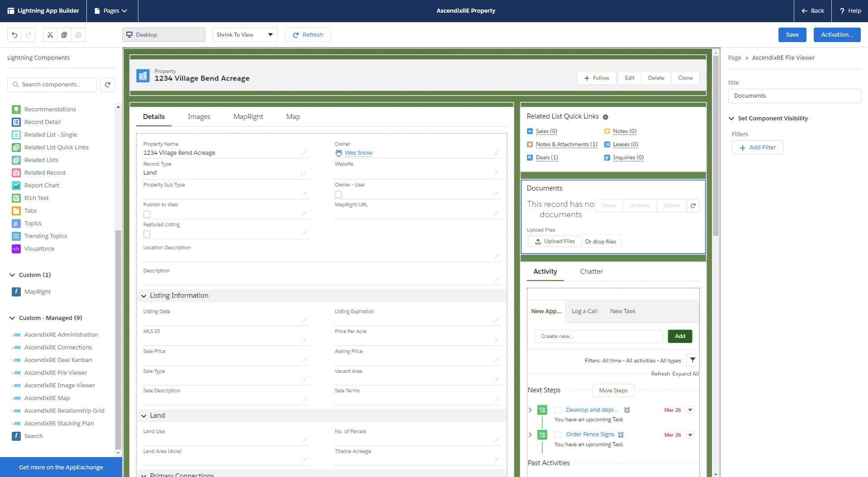Viewport: 868px width, 477px height.
Task: Click edit pencil for Property Name field
Action: coord(305,153)
